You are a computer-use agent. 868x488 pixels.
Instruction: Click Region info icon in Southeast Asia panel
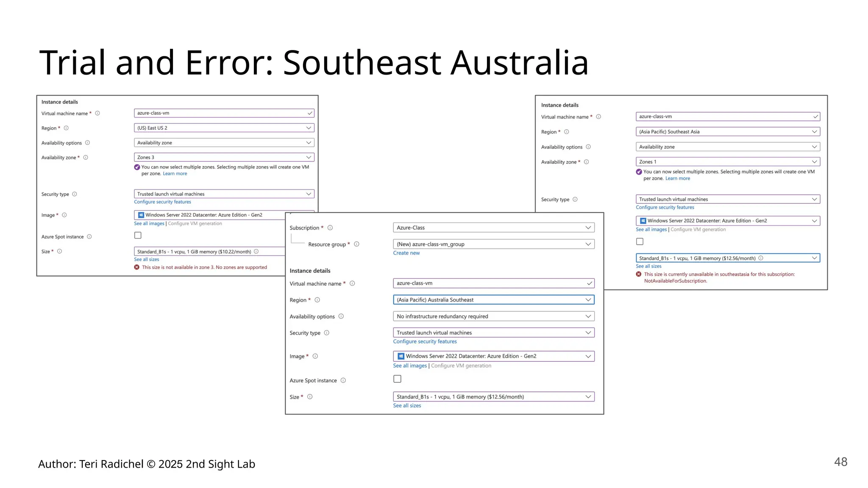coord(566,132)
